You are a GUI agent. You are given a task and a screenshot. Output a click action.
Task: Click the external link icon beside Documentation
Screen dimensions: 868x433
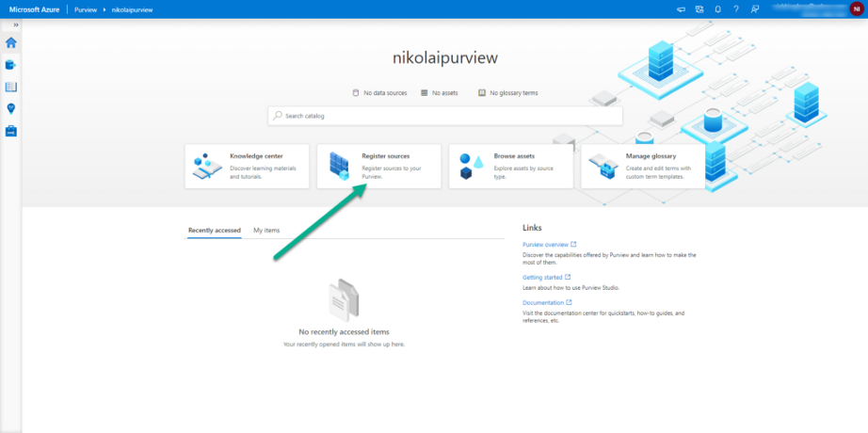coord(569,302)
